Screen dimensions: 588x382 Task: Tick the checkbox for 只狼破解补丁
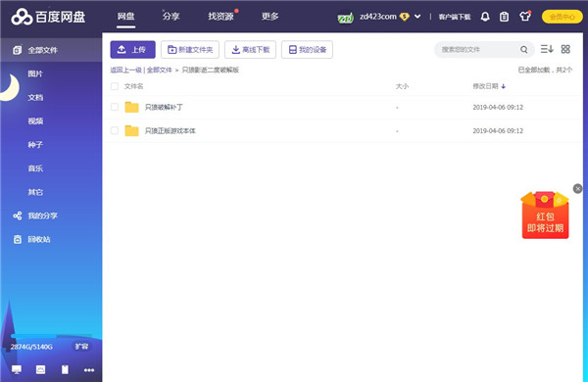115,107
